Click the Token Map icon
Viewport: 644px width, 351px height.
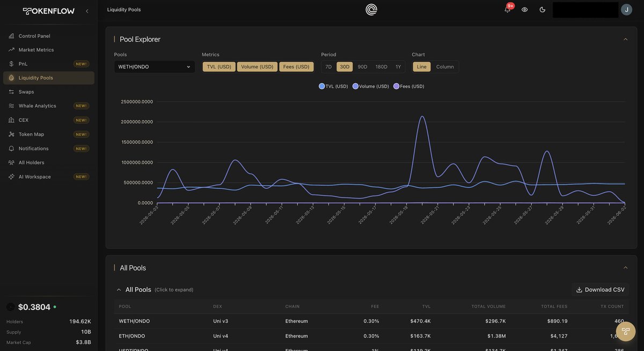pyautogui.click(x=11, y=134)
